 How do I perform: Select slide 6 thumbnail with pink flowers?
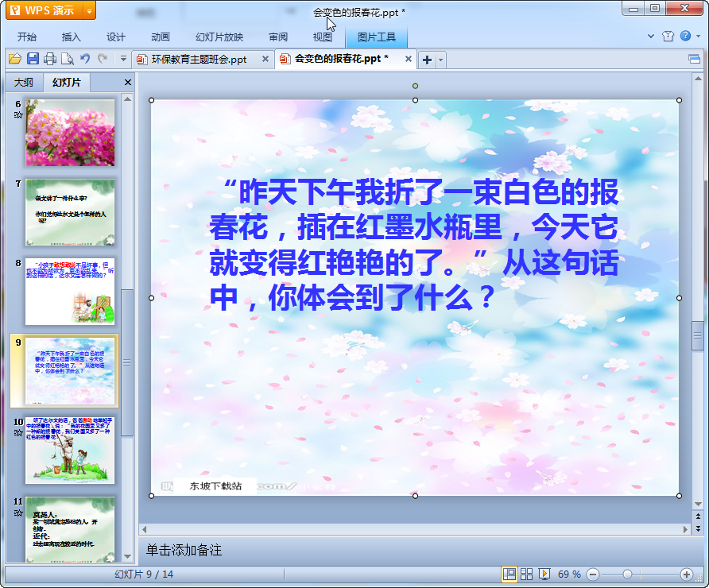[x=70, y=133]
